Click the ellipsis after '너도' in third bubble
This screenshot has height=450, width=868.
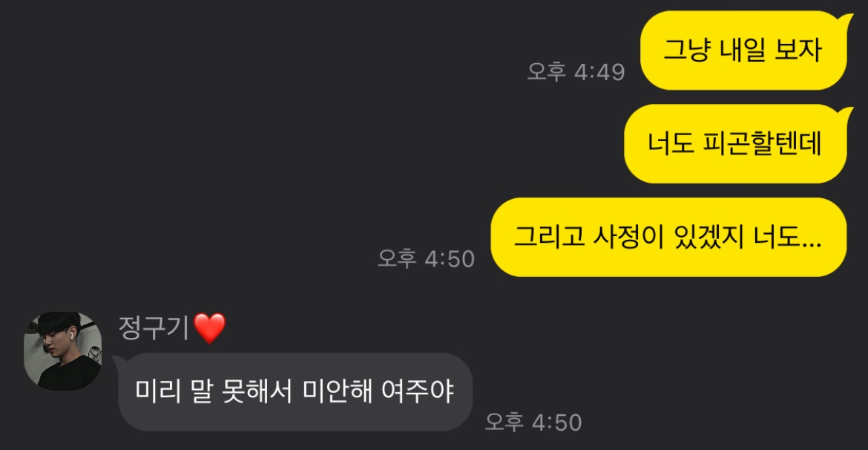[x=811, y=244]
